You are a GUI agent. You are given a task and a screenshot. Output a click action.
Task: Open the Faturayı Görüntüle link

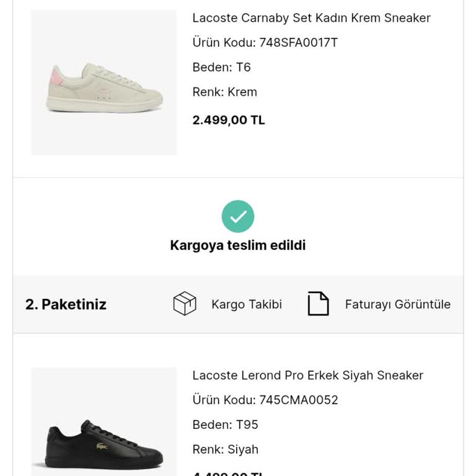click(x=397, y=304)
